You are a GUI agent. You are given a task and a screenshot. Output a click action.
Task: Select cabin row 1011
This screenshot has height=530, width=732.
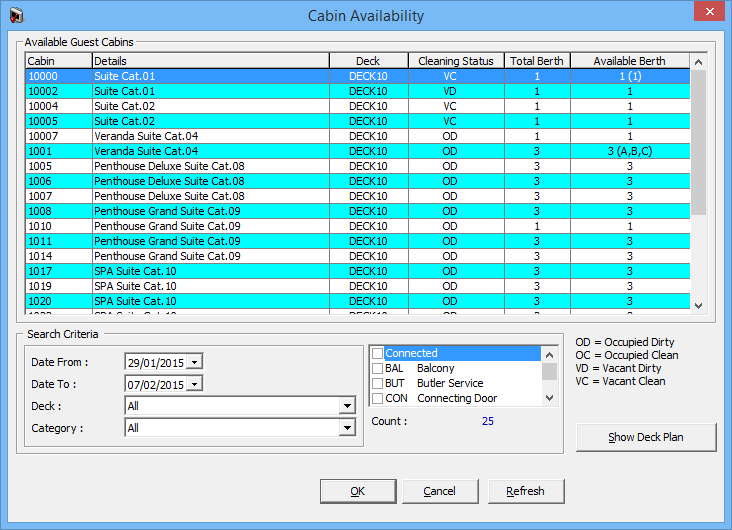[358, 241]
